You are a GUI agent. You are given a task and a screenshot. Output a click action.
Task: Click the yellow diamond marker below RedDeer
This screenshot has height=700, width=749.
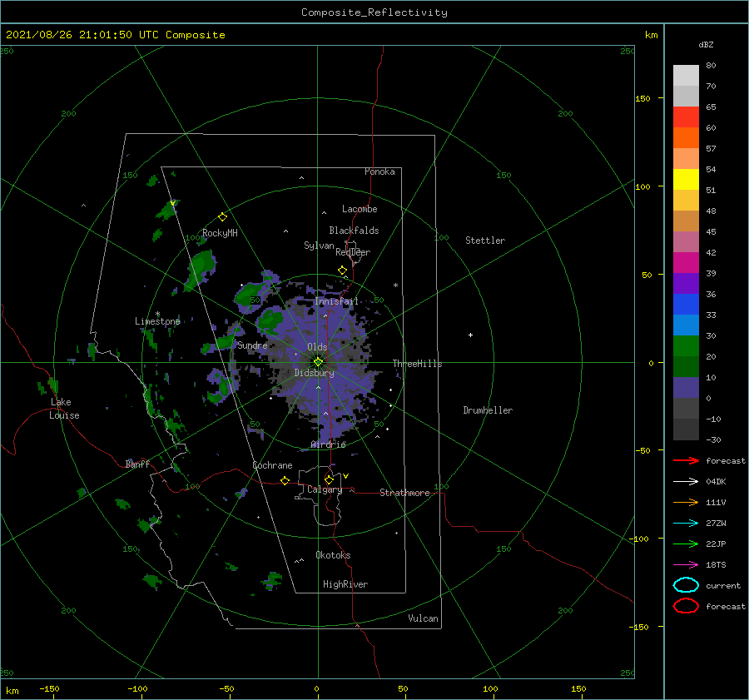pyautogui.click(x=343, y=270)
